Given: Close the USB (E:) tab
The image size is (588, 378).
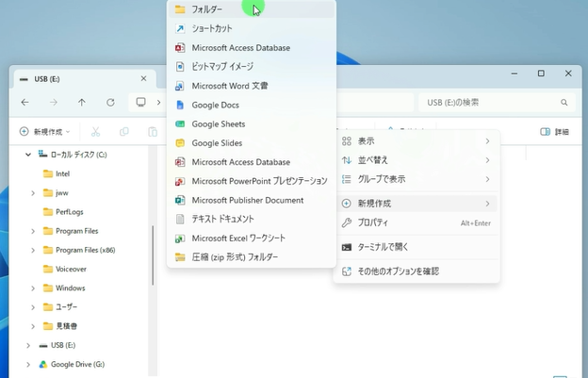Looking at the screenshot, I should pyautogui.click(x=143, y=79).
